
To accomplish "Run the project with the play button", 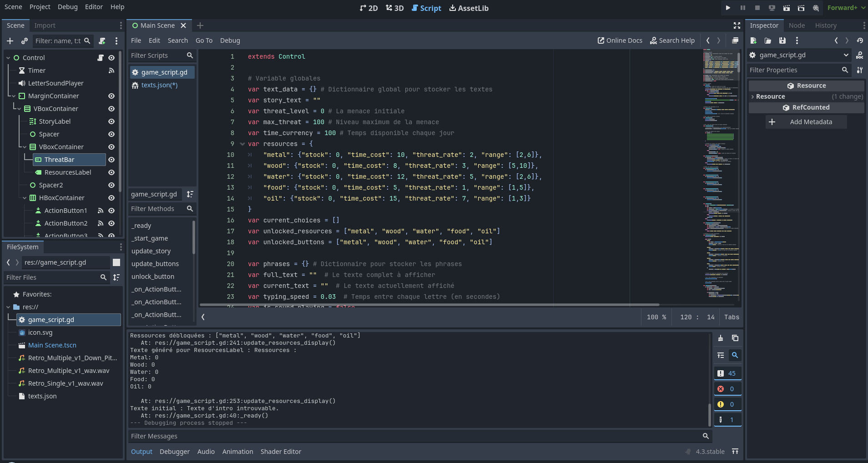I will [728, 8].
